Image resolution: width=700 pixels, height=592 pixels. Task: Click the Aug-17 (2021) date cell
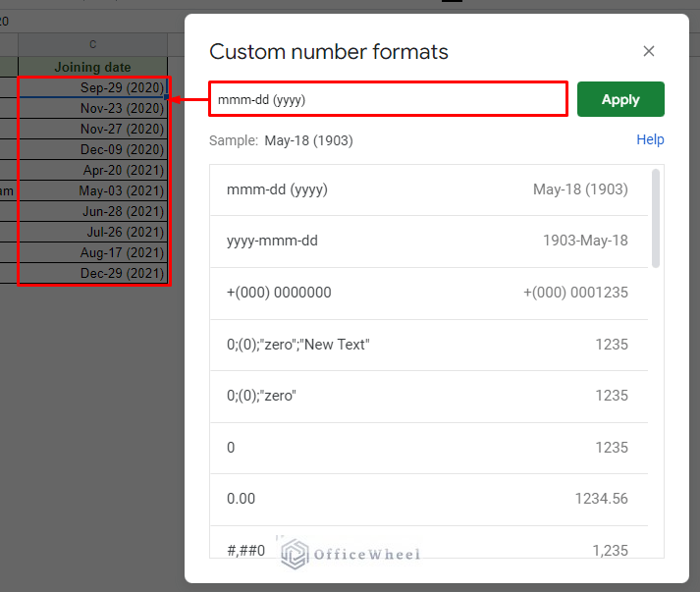click(x=93, y=252)
